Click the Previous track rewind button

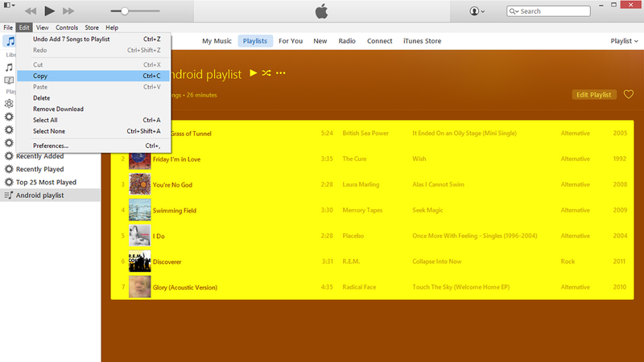[31, 11]
